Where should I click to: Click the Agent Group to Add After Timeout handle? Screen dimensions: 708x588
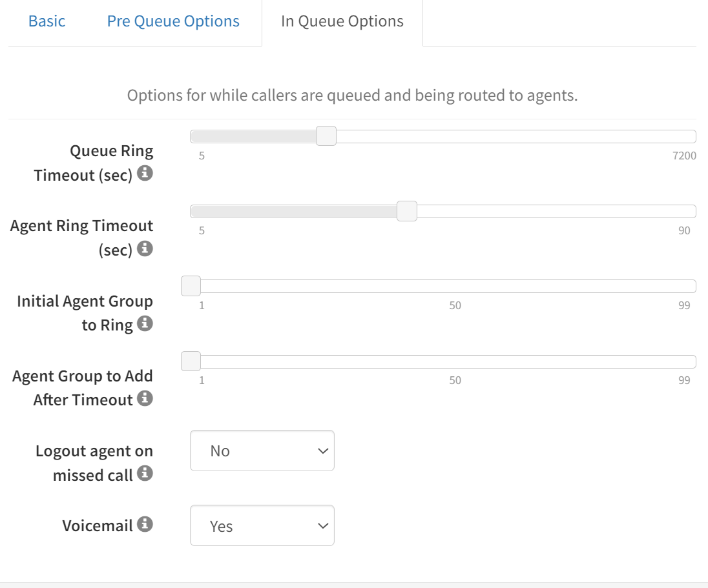(191, 361)
